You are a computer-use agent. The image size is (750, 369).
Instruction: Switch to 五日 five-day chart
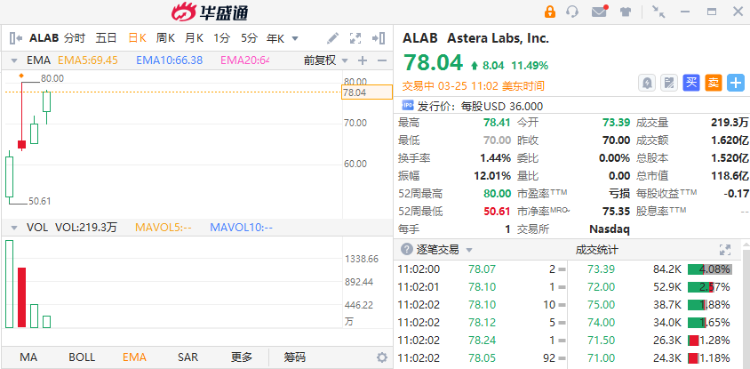click(106, 38)
